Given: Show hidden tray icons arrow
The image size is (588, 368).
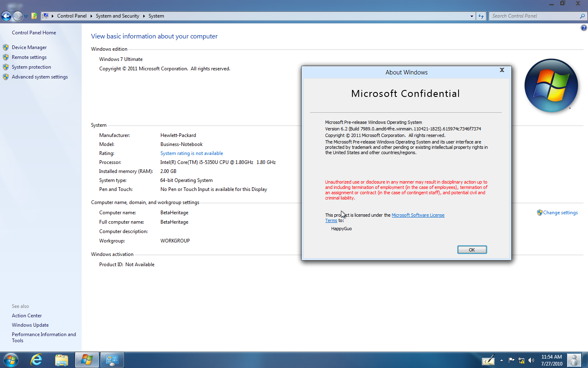Looking at the screenshot, I should tap(501, 360).
